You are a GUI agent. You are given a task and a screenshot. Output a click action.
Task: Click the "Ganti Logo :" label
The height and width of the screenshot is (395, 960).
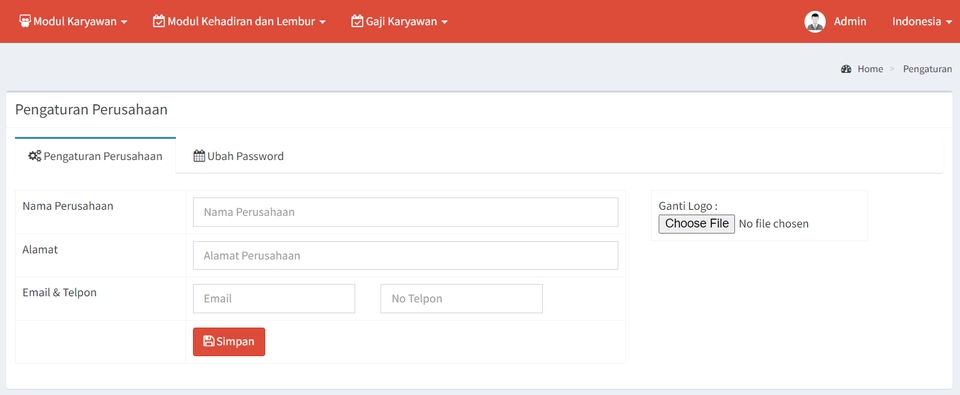click(x=688, y=206)
